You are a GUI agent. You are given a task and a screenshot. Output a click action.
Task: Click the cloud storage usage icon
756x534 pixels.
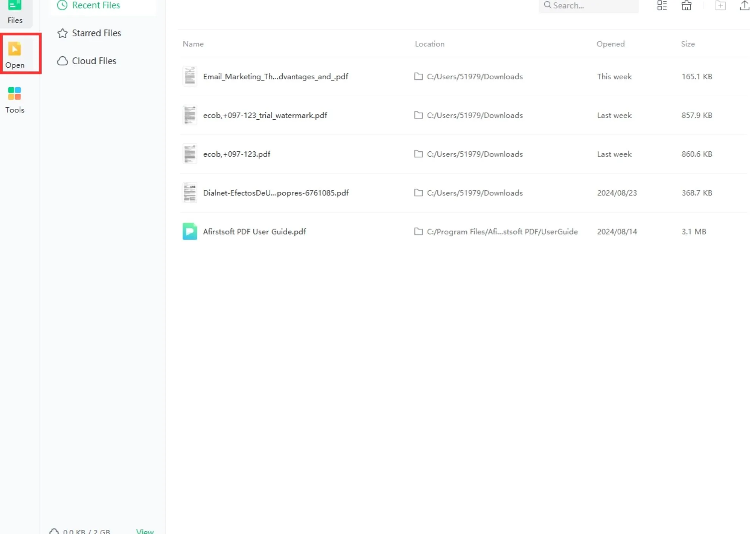(54, 531)
